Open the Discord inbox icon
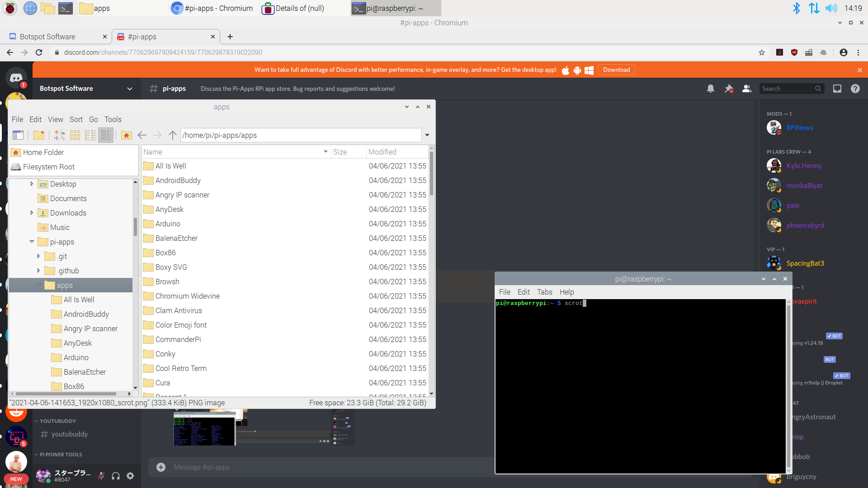This screenshot has height=488, width=868. click(x=837, y=89)
